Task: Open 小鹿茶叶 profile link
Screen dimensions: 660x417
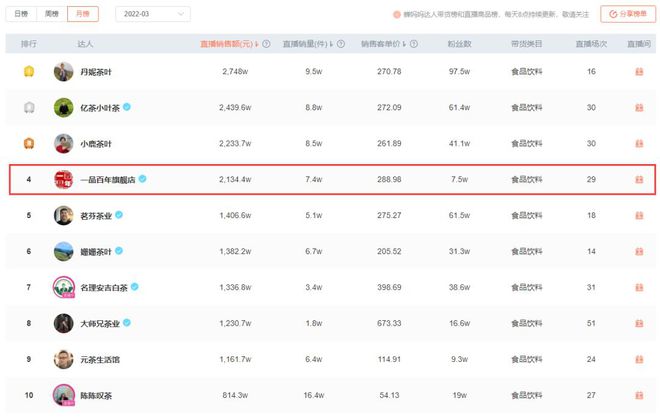Action: coord(96,144)
